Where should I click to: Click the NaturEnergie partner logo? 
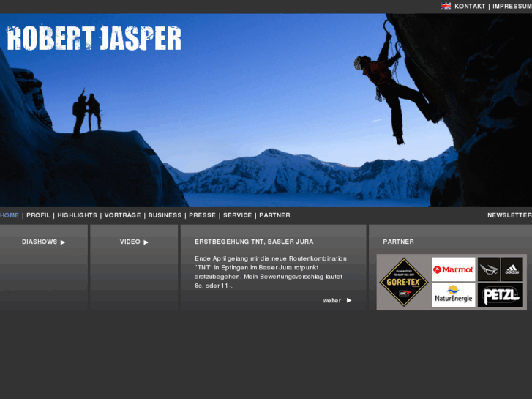[x=453, y=295]
